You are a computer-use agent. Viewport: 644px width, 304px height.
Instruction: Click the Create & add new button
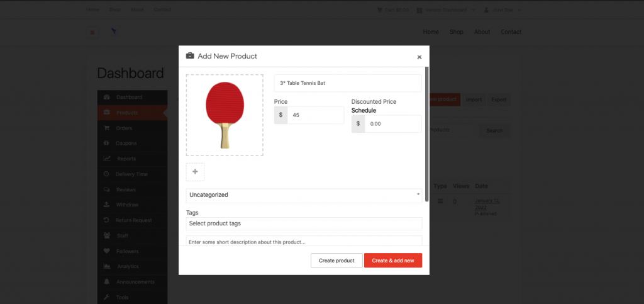pos(393,261)
